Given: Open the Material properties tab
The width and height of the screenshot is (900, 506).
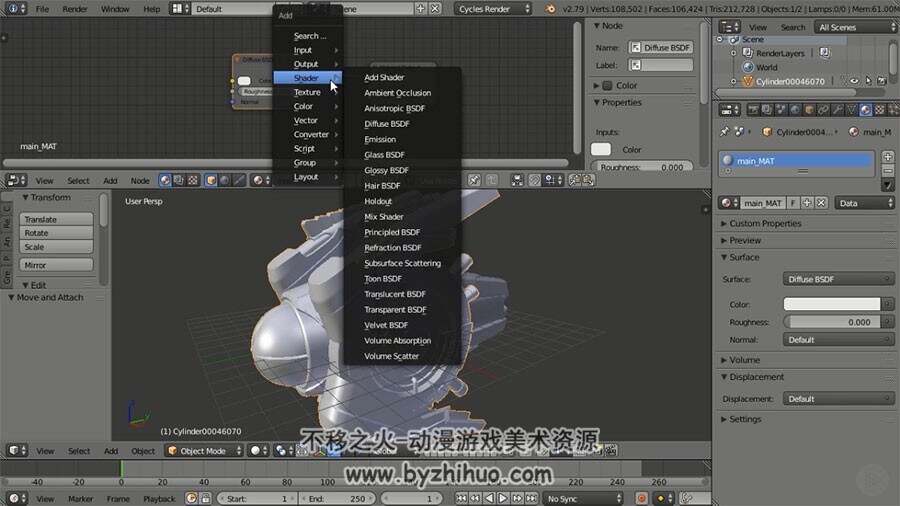Looking at the screenshot, I should pyautogui.click(x=866, y=110).
